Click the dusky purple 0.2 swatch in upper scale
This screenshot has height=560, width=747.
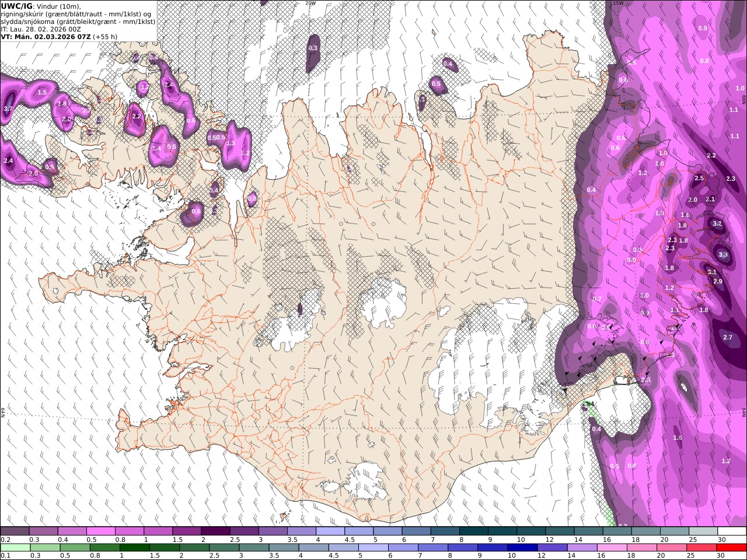click(15, 531)
